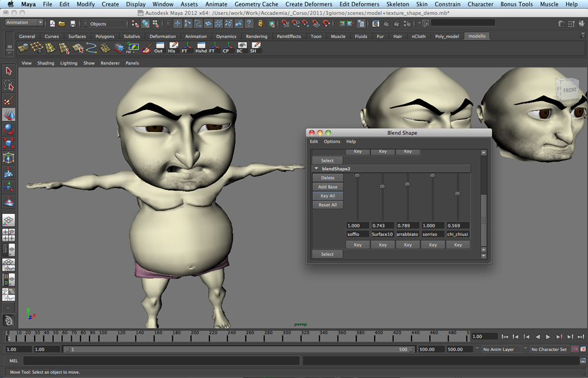Toggle snap to curves
Viewport: 588px width, 378px height.
coord(198,24)
